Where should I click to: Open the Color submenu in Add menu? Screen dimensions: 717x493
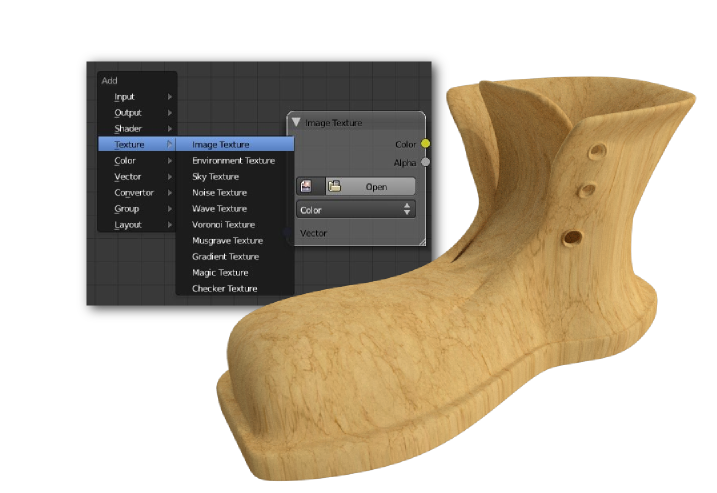click(137, 161)
